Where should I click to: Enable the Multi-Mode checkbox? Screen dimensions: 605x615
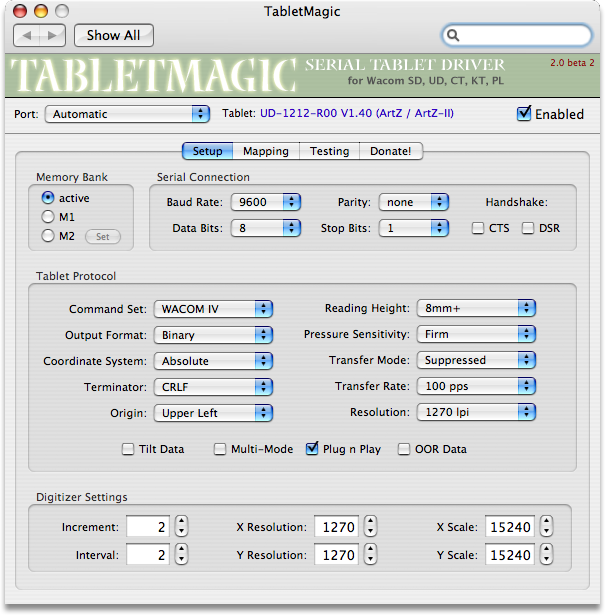click(x=220, y=449)
